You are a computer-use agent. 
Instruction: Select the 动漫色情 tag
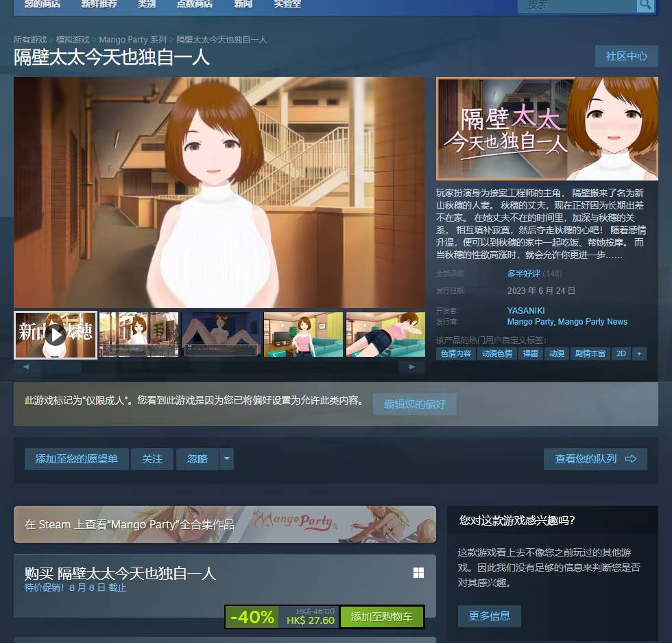pyautogui.click(x=496, y=354)
